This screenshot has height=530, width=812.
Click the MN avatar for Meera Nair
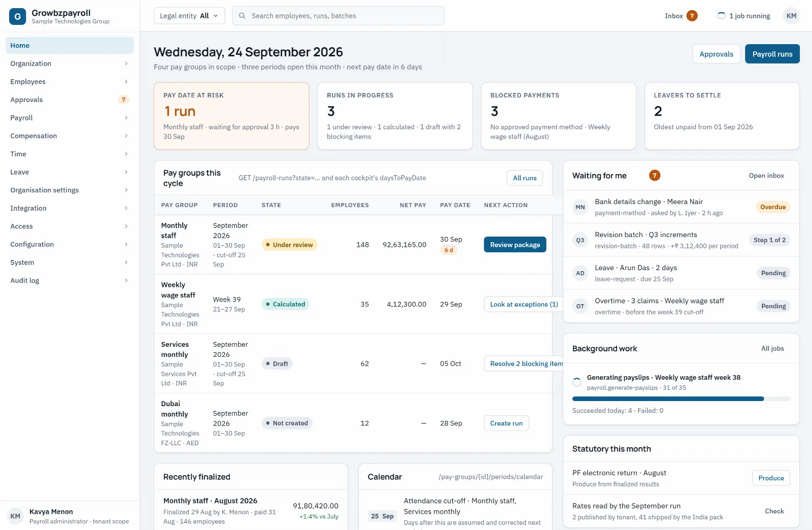pos(580,207)
